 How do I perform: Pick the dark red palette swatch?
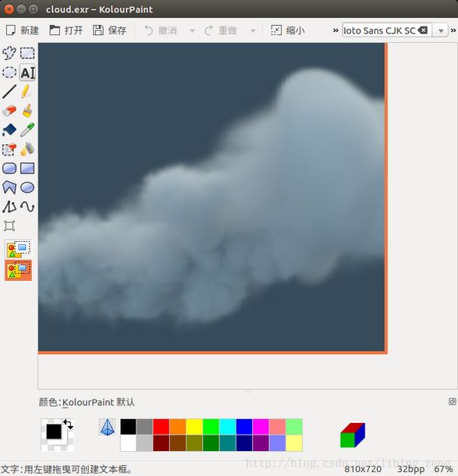point(162,443)
